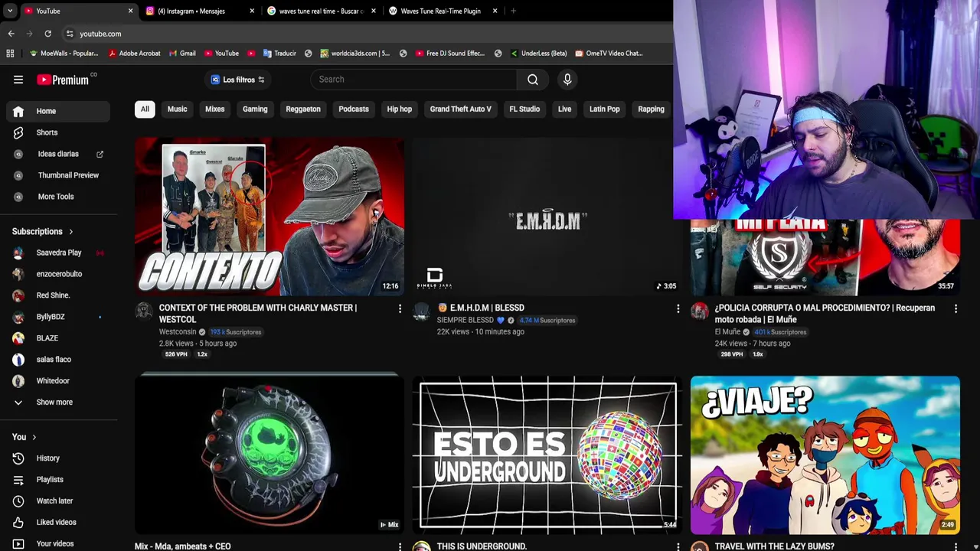Reload the youtube.com page
The height and width of the screenshot is (551, 980).
point(47,34)
